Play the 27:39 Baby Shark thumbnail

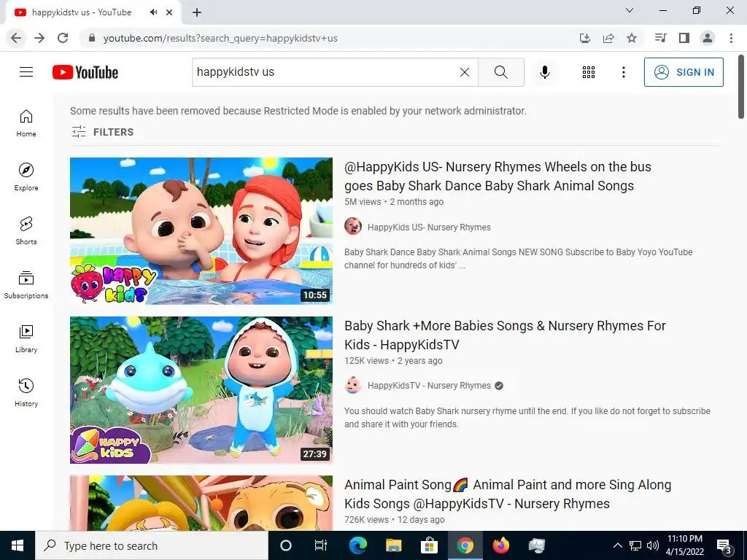click(x=201, y=390)
